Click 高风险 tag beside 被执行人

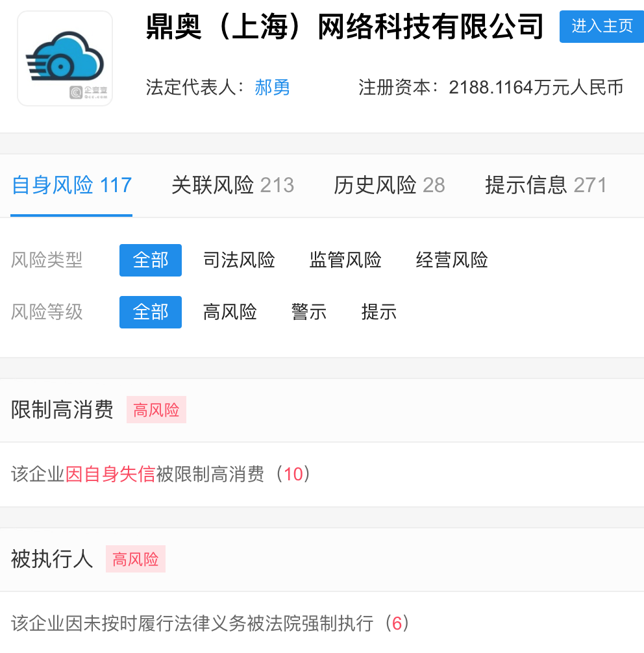136,559
